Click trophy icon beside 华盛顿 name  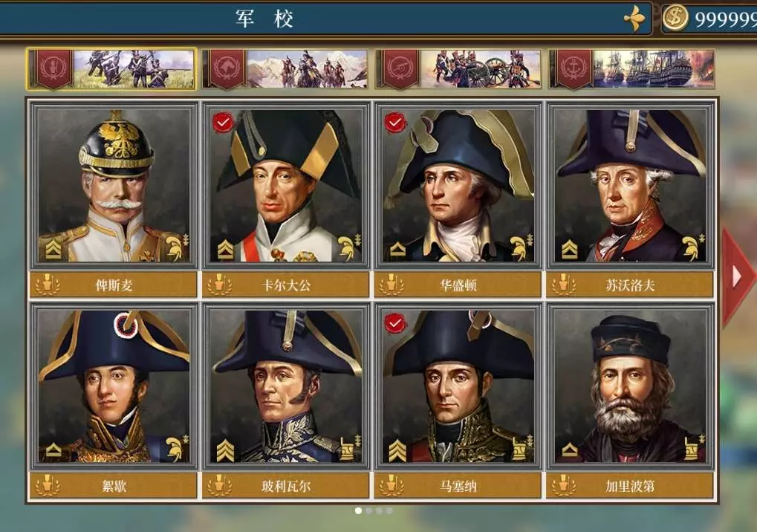pos(392,285)
